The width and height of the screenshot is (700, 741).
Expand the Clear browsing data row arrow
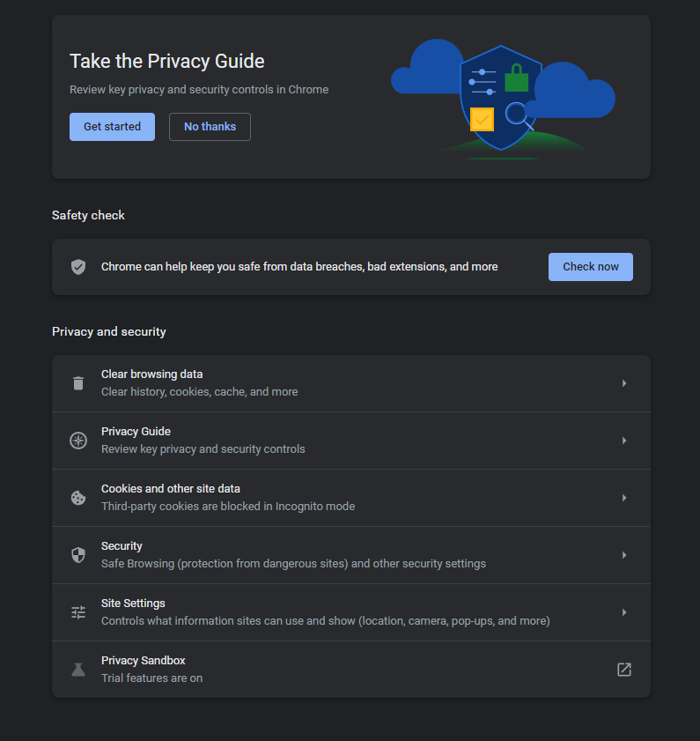[x=623, y=382]
